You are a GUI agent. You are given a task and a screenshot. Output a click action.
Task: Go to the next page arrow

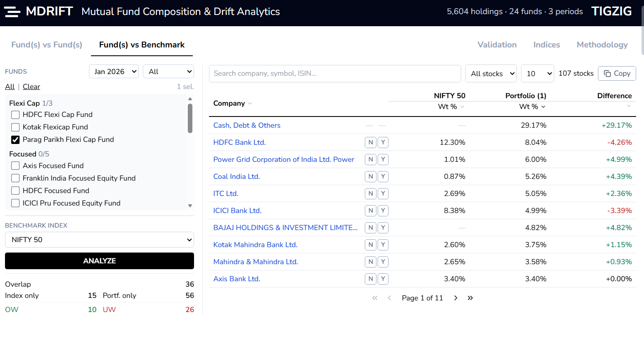pyautogui.click(x=456, y=298)
